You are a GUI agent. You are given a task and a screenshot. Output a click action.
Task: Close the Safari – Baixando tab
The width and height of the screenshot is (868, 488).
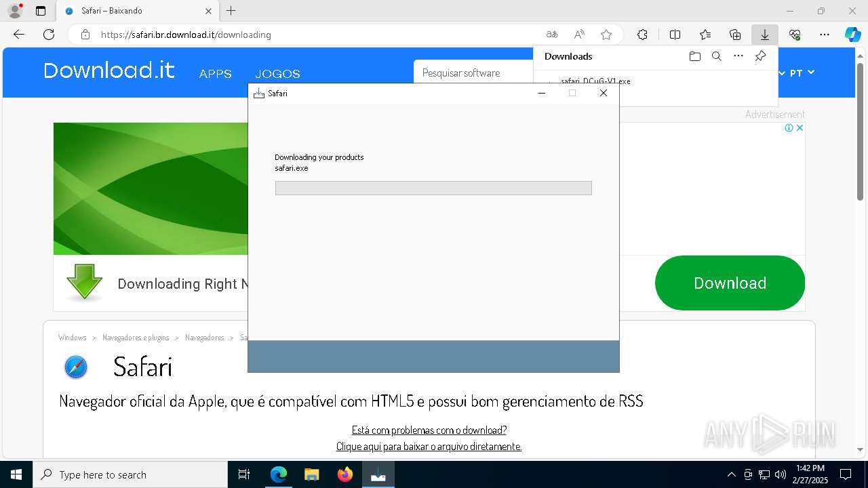click(208, 11)
